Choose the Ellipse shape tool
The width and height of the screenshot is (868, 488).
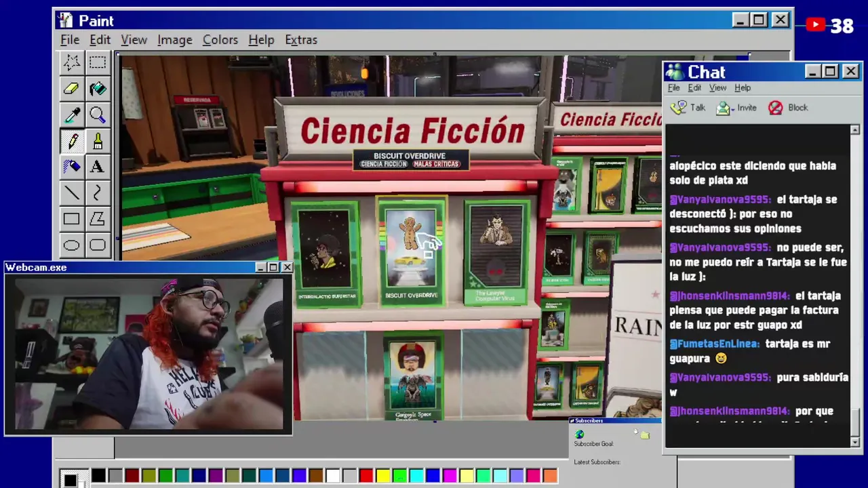coord(71,245)
